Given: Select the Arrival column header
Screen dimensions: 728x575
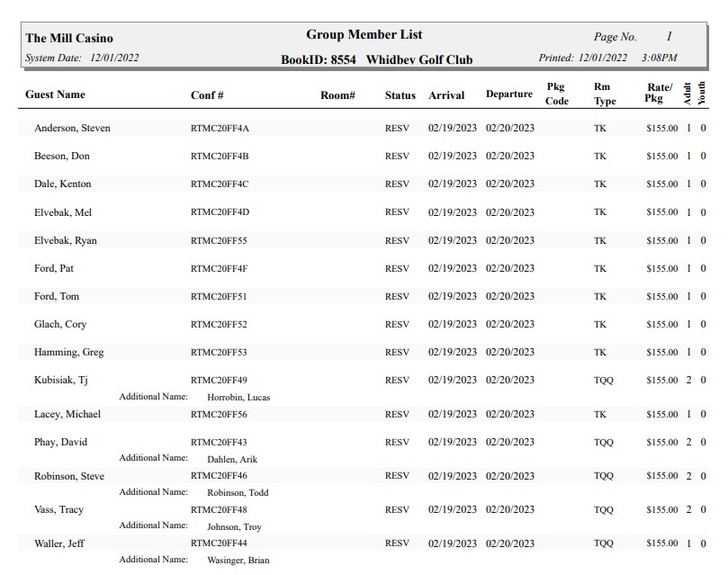Looking at the screenshot, I should pyautogui.click(x=446, y=95).
